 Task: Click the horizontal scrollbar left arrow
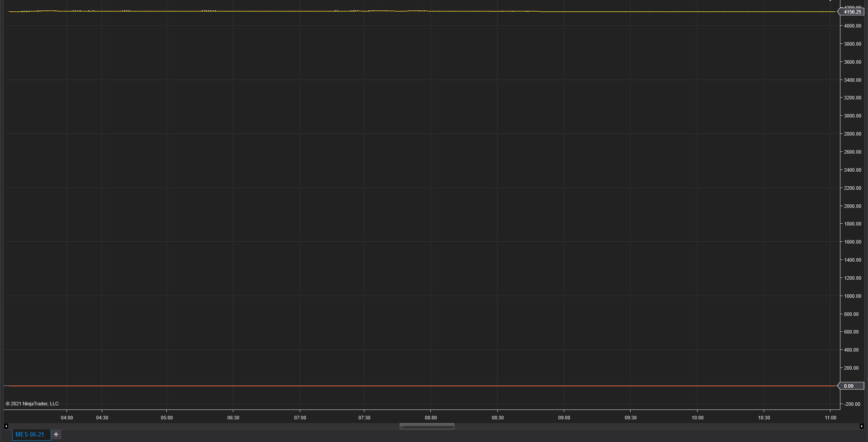pyautogui.click(x=6, y=426)
